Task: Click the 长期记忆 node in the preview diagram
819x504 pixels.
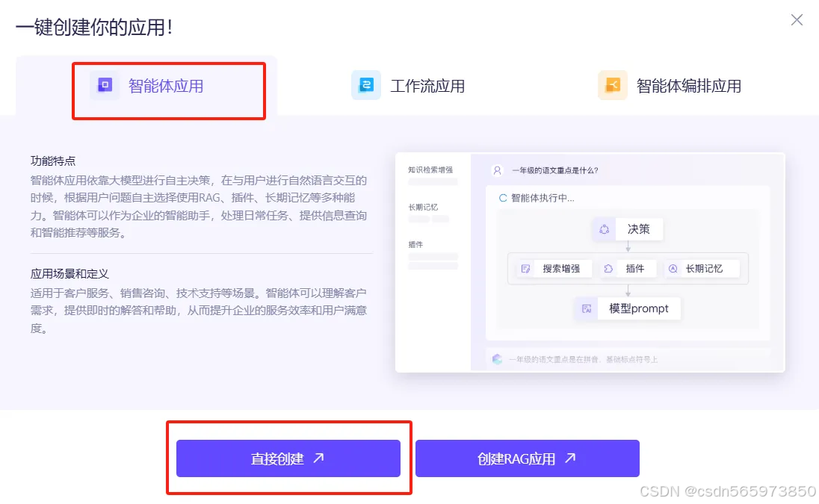Action: [702, 269]
